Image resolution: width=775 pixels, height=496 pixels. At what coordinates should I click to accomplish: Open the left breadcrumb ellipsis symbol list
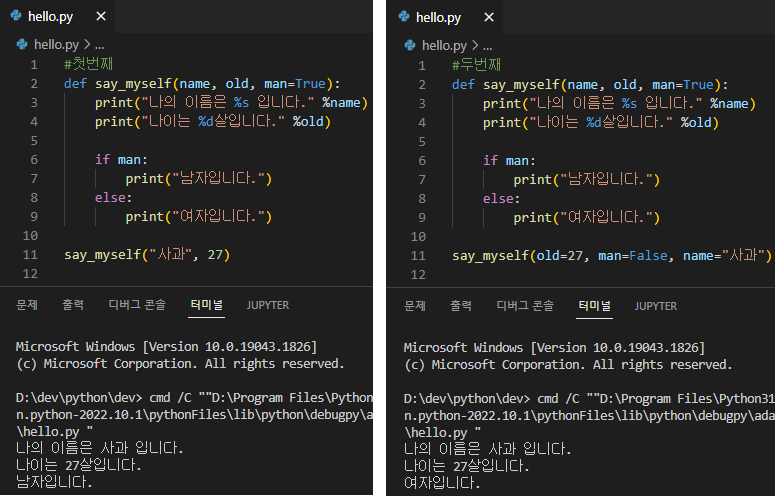pos(99,45)
